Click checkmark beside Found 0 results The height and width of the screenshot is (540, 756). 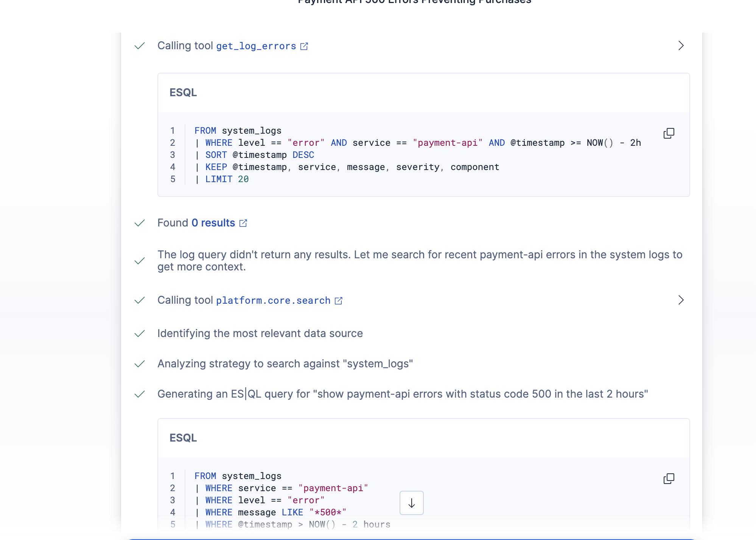pos(140,223)
